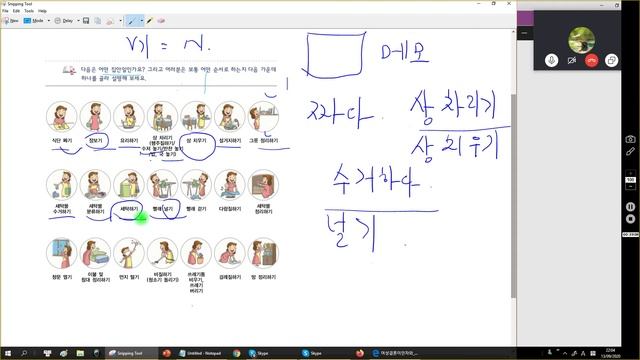Open the Chrome taskbar icon

click(x=237, y=353)
